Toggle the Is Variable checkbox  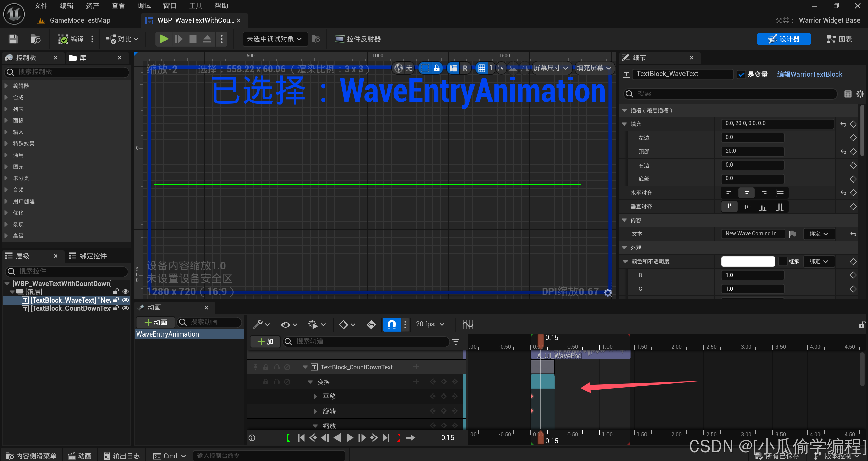tap(741, 74)
